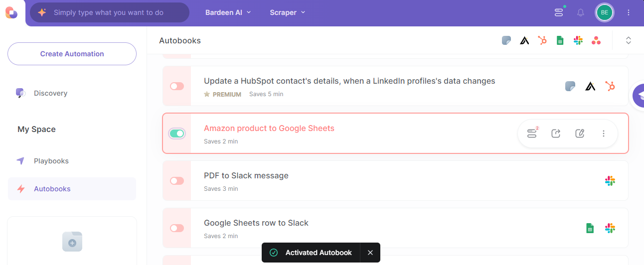644x265 pixels.
Task: Expand the Bardeen AI dropdown
Action: 228,12
